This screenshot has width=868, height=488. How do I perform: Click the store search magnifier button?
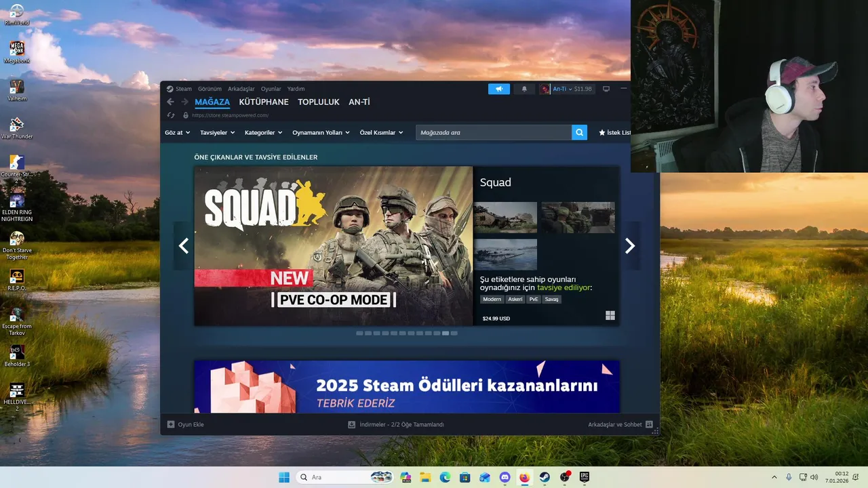(x=579, y=132)
